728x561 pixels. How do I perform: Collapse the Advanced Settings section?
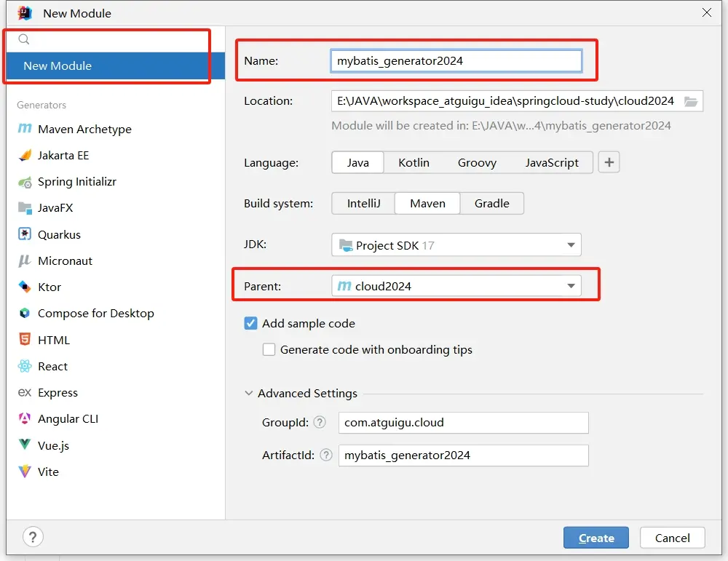click(250, 393)
